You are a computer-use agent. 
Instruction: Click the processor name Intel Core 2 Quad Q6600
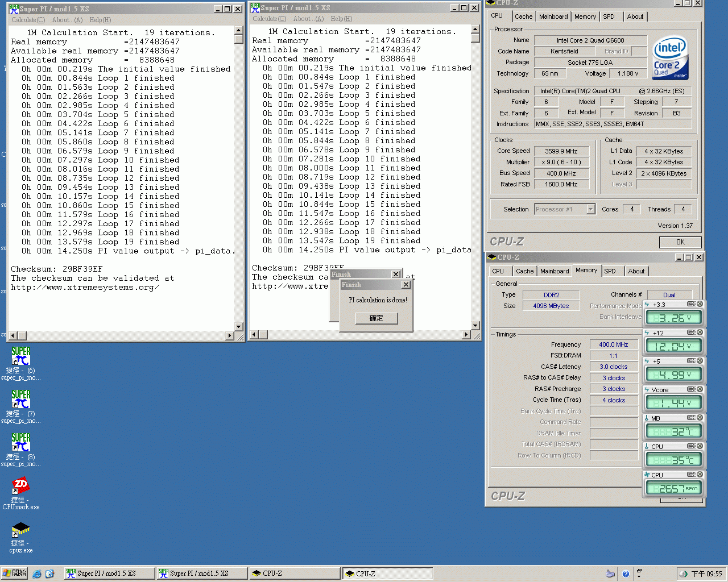590,40
